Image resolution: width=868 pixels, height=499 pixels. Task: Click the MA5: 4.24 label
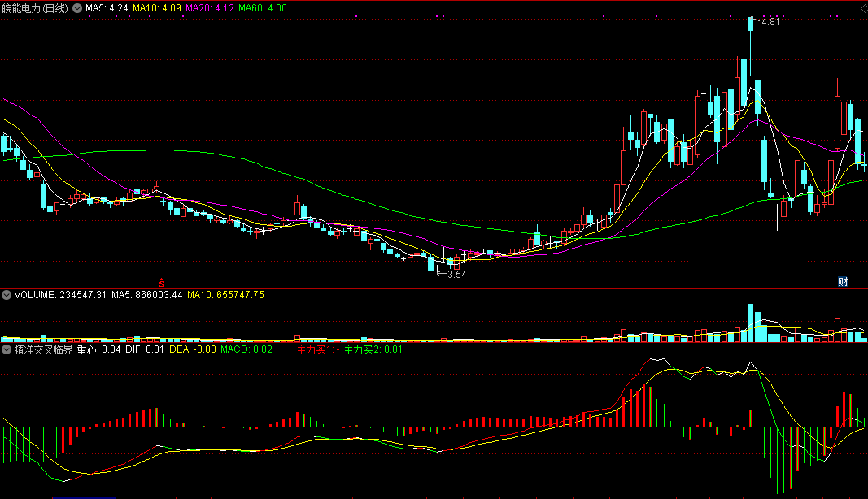[x=107, y=8]
